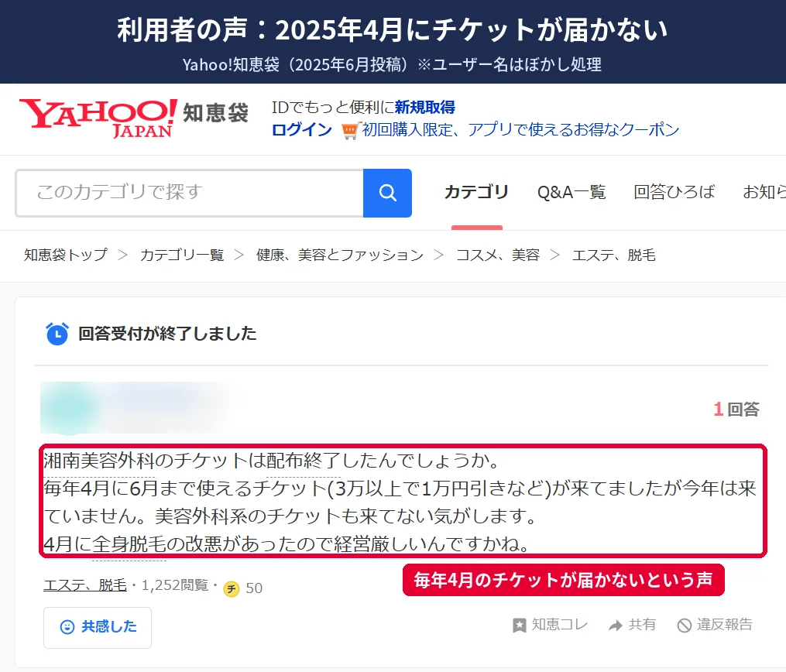The image size is (786, 672).
Task: Open the 初回購入限定 coupon link
Action: 520,130
